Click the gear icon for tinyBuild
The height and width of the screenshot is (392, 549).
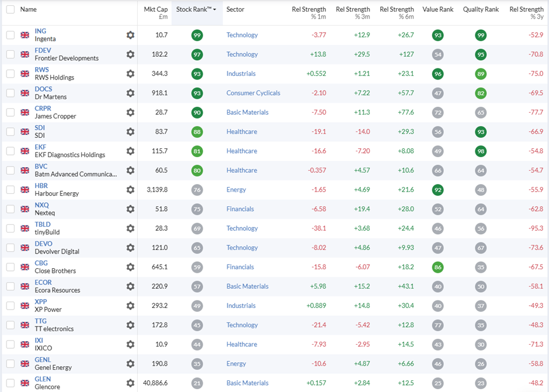tap(130, 228)
